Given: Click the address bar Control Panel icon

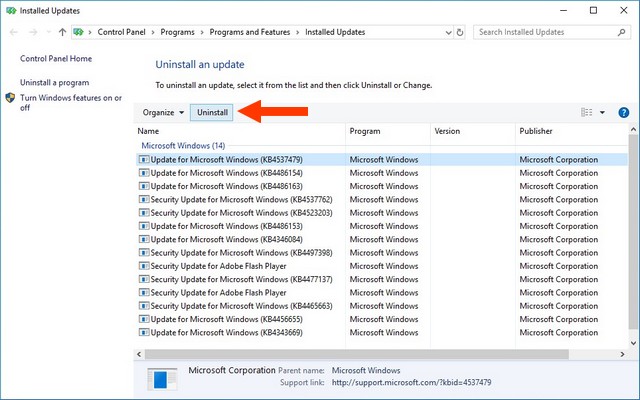Looking at the screenshot, I should (x=79, y=32).
